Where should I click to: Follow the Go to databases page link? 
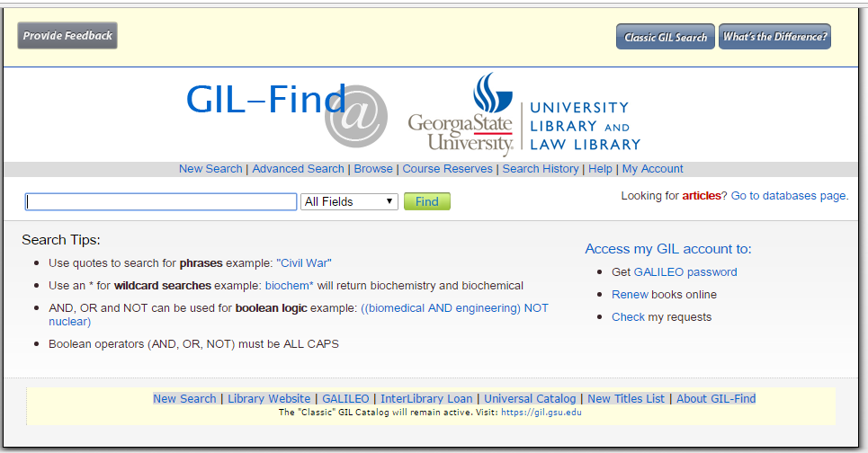click(x=788, y=196)
